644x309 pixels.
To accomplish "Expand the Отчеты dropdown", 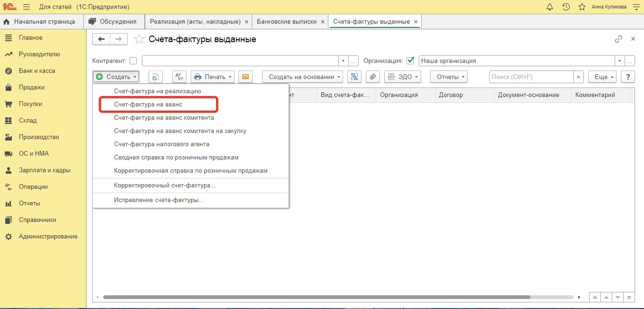I will (449, 77).
